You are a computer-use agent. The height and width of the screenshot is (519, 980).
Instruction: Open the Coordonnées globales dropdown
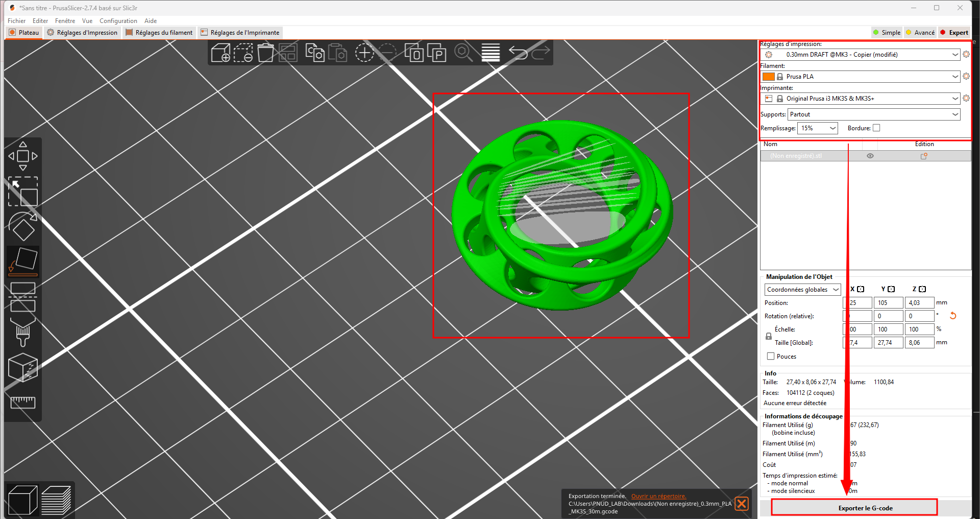(x=802, y=290)
